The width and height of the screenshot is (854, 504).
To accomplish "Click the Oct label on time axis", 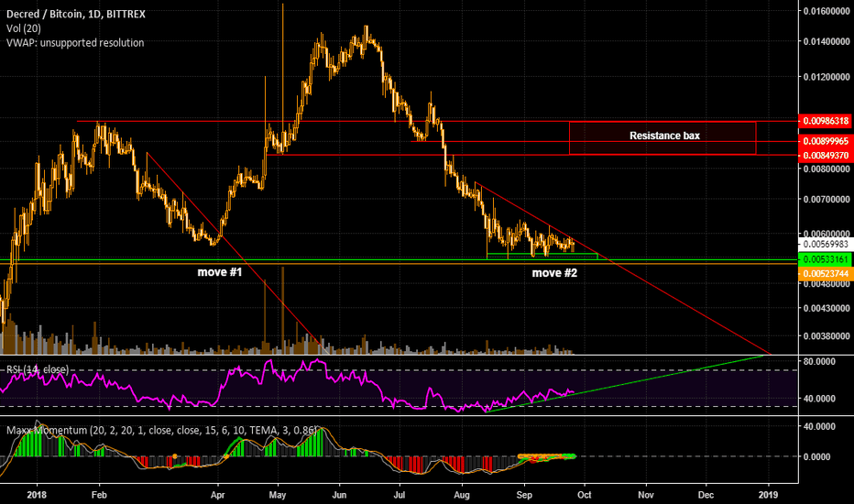I will pos(585,495).
